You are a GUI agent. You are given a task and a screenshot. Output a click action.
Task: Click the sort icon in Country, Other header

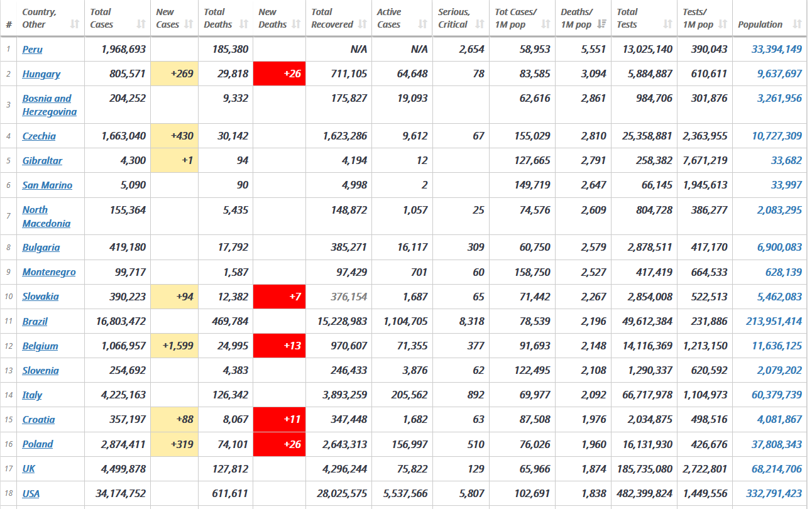[75, 25]
